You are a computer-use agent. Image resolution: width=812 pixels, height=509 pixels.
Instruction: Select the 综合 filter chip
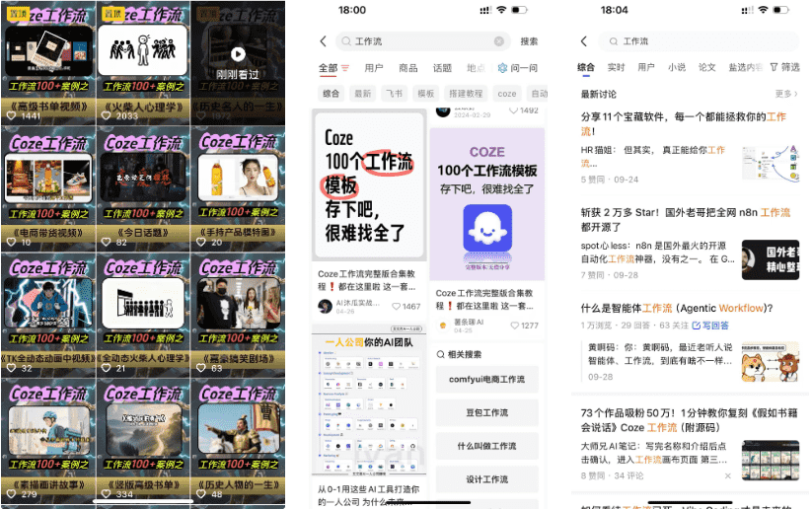[x=331, y=93]
